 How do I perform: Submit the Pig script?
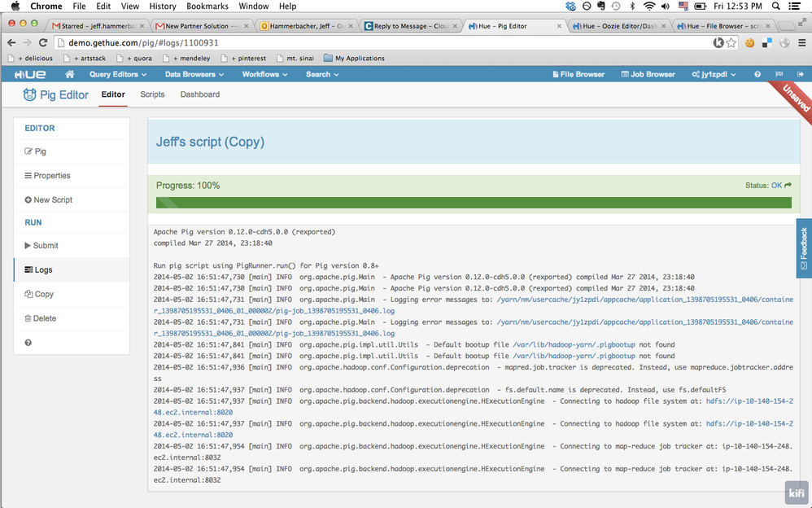pyautogui.click(x=72, y=246)
